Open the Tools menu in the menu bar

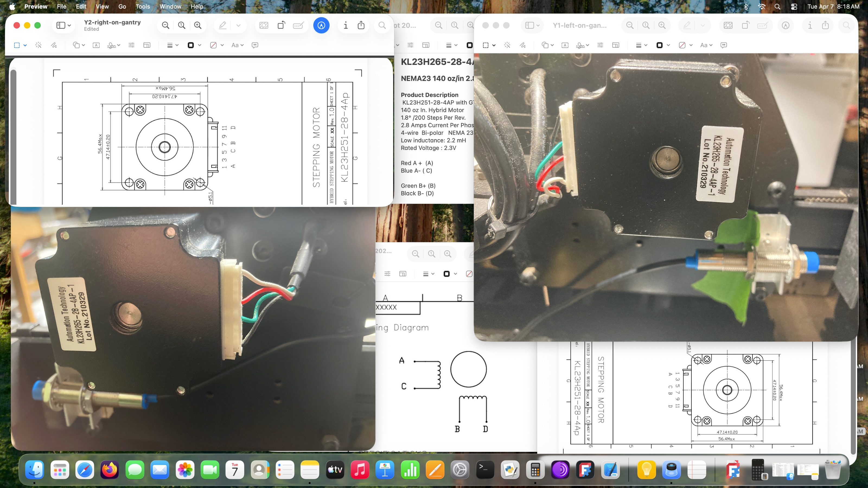(142, 7)
